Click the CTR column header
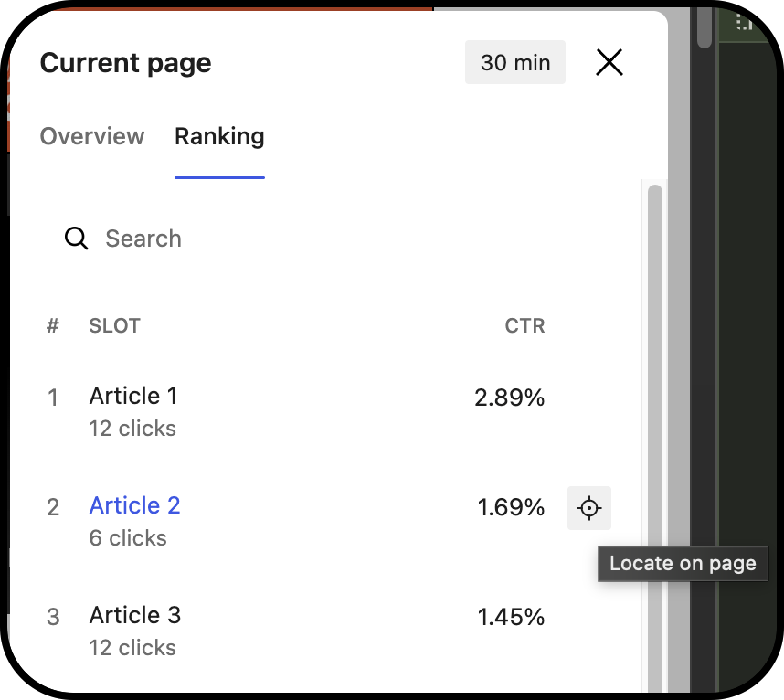Image resolution: width=784 pixels, height=700 pixels. tap(524, 326)
